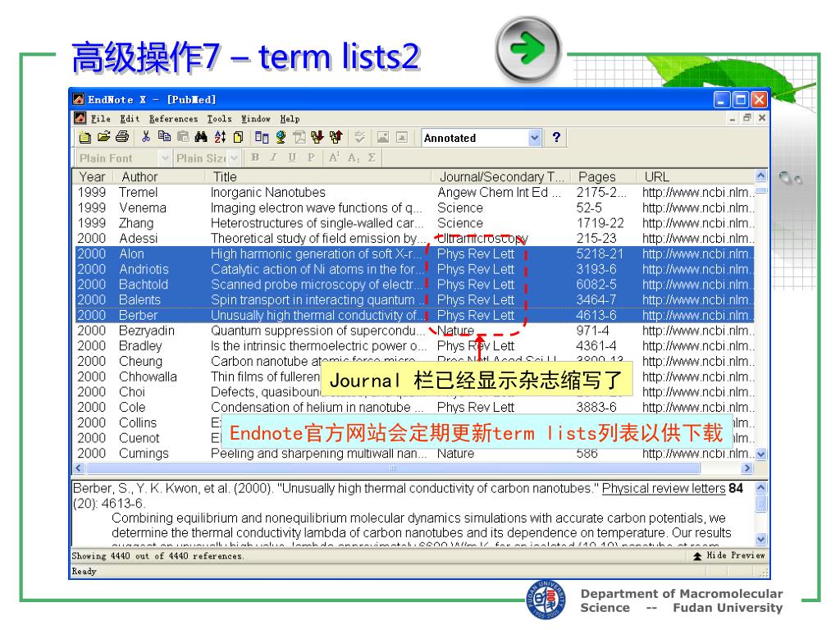This screenshot has height=630, width=840.
Task: Click the Spell Check abc icon
Action: point(359,138)
